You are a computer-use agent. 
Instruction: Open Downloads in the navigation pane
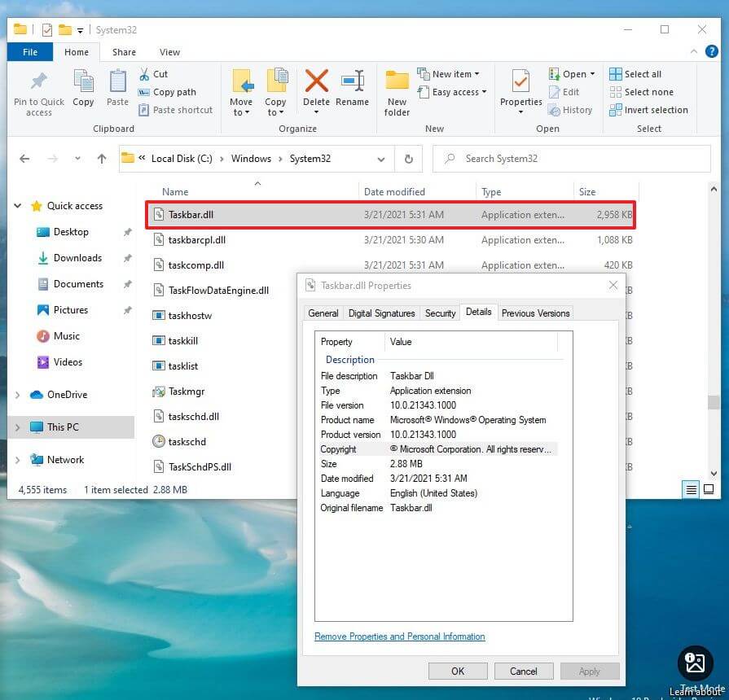coord(77,258)
